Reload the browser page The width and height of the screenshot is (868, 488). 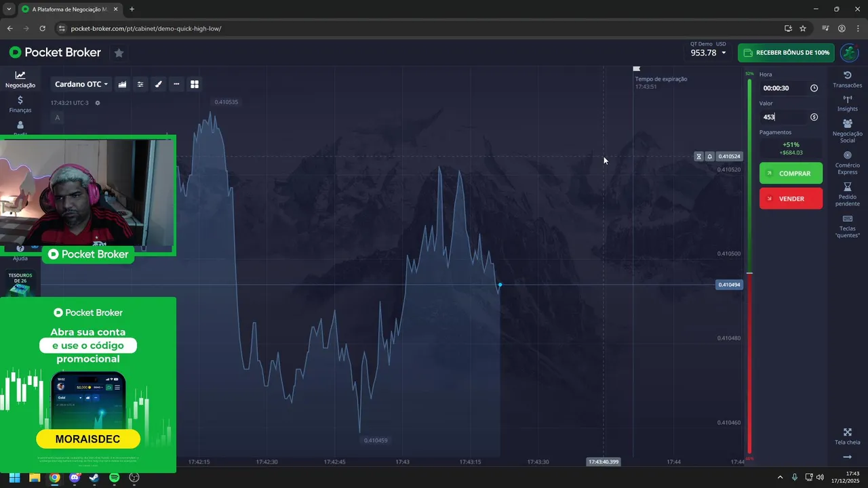tap(42, 28)
